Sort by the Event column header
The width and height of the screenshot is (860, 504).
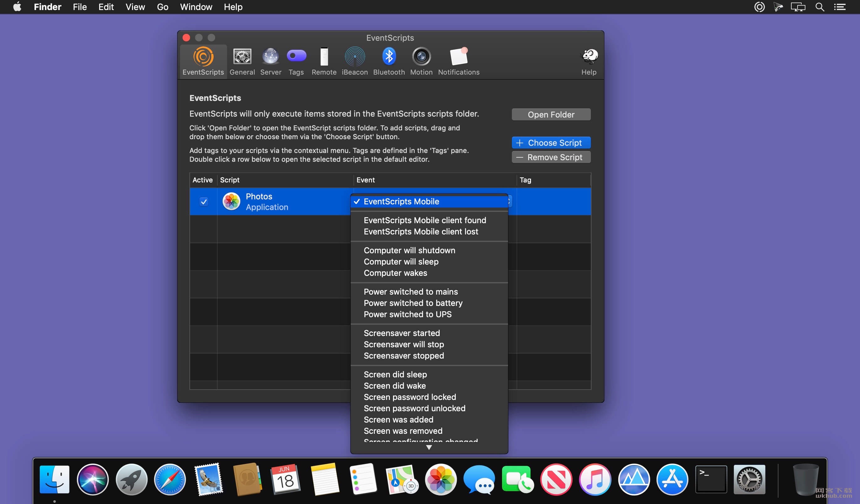tap(435, 180)
